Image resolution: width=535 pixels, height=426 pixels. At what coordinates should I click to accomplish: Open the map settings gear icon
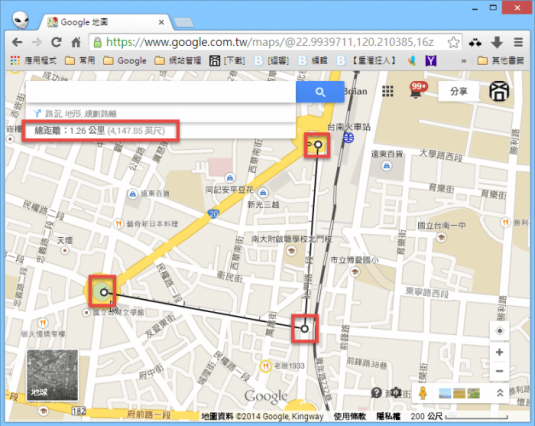tap(395, 393)
